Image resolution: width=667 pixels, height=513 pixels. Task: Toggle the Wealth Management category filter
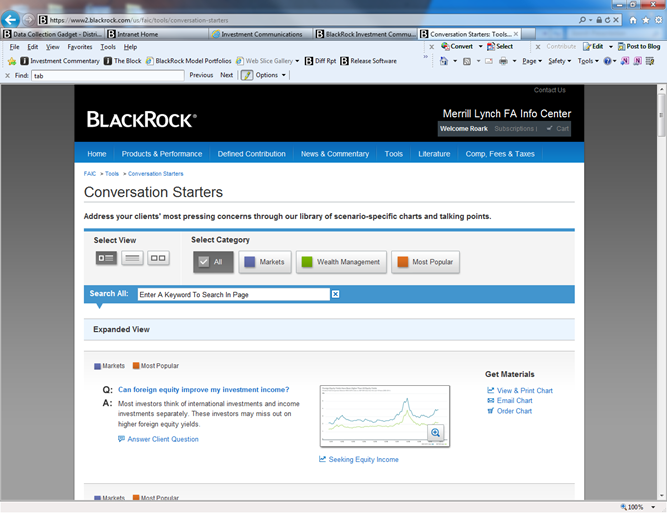pyautogui.click(x=341, y=262)
